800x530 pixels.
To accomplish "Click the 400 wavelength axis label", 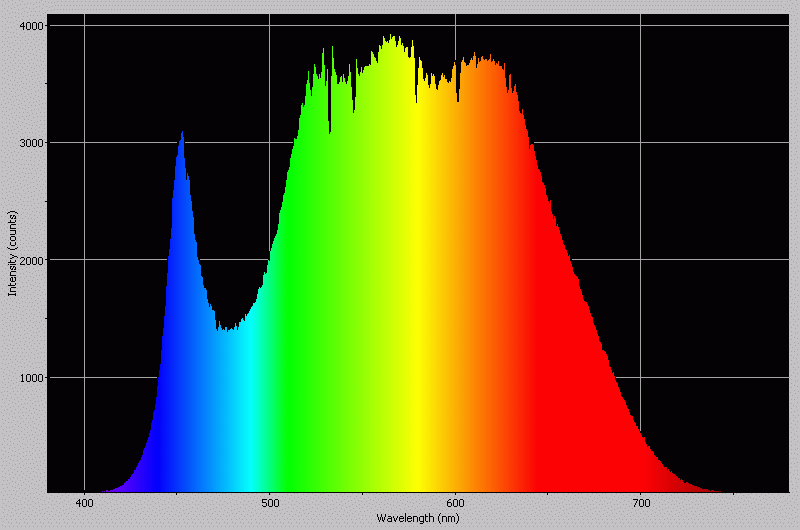I will point(84,503).
